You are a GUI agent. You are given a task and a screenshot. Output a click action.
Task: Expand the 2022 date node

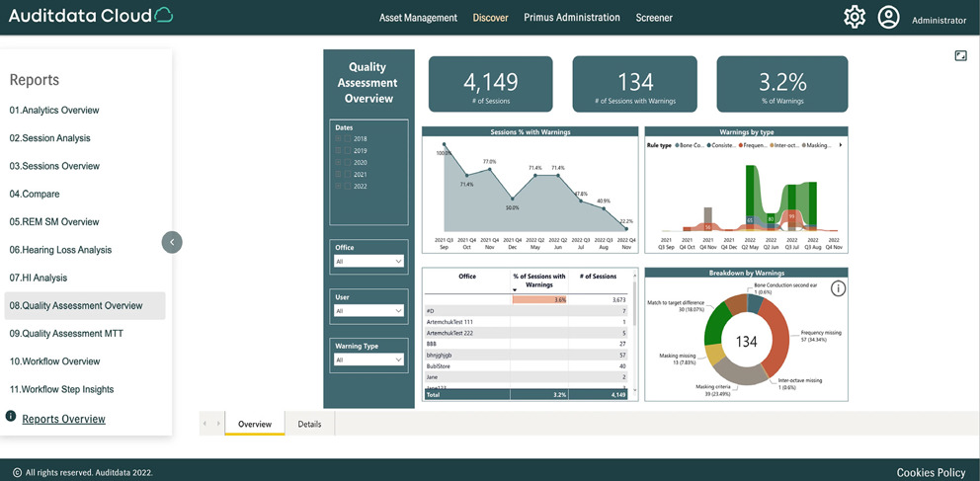coord(338,186)
